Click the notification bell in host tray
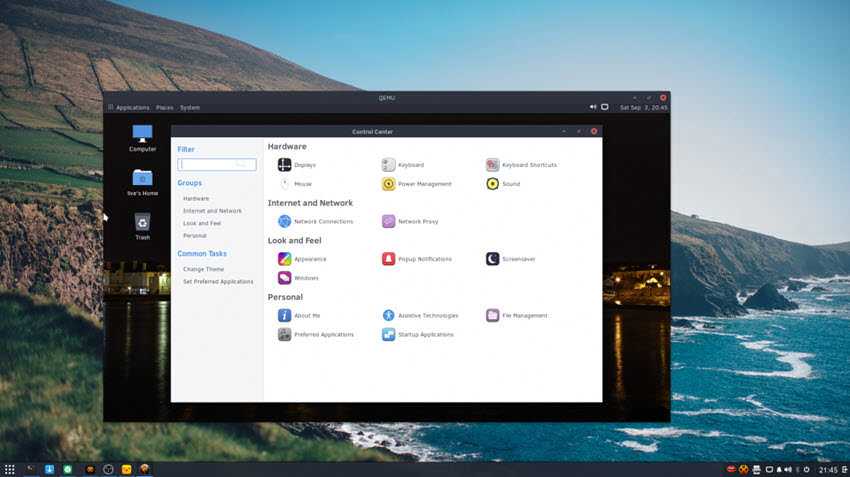 pos(779,469)
